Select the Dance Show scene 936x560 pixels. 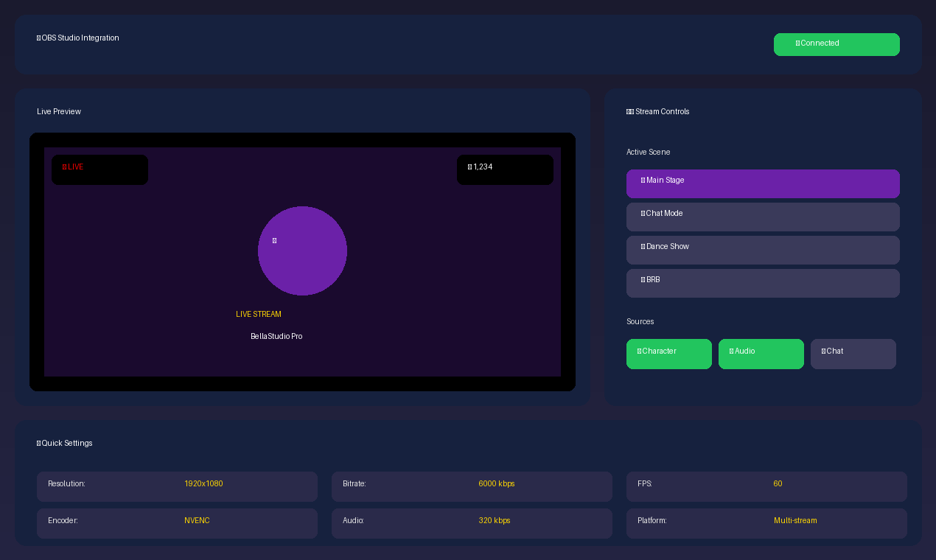click(763, 250)
